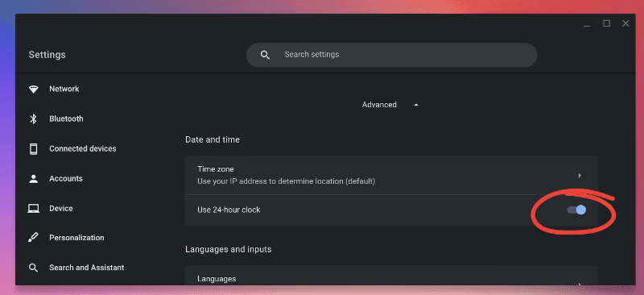Toggle the Use 24-hour clock switch
Viewport: 644px width, 295px height.
point(576,210)
